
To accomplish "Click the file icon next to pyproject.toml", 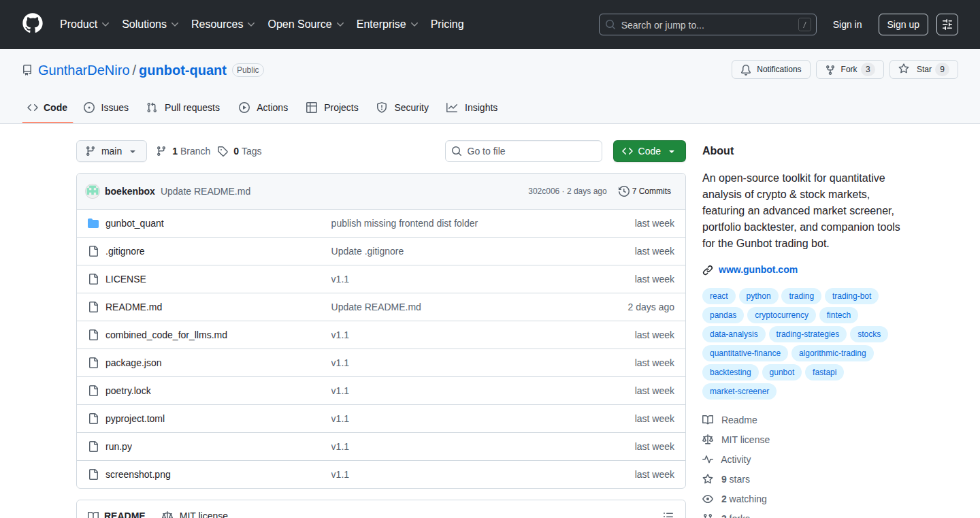I will 93,419.
